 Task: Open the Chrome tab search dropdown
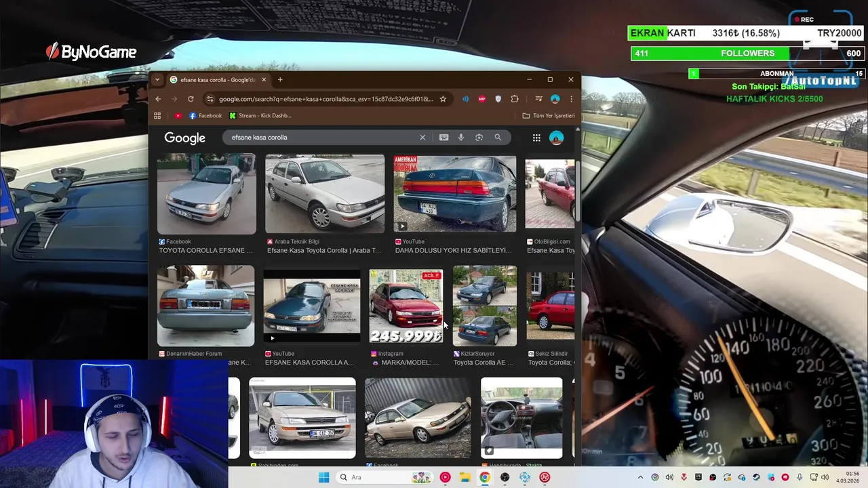click(157, 79)
